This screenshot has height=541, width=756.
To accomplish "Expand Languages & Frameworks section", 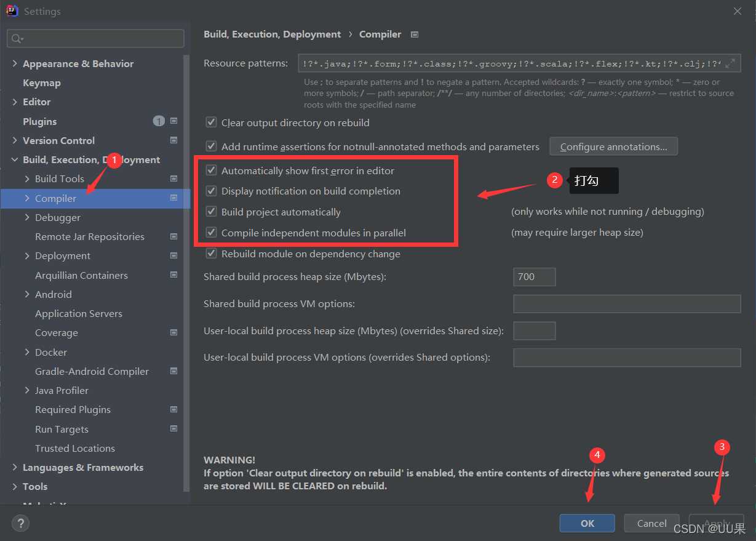I will (x=15, y=467).
